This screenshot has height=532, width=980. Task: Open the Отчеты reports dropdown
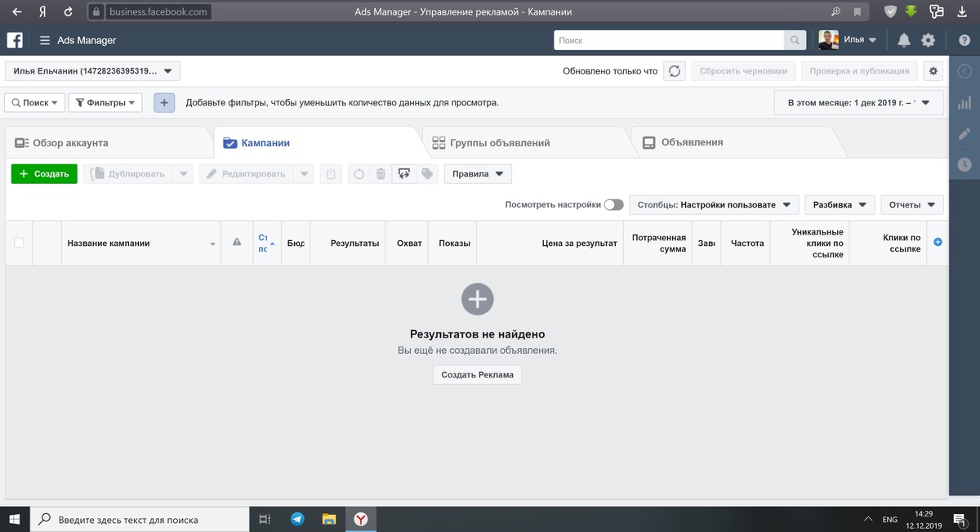[x=912, y=204]
